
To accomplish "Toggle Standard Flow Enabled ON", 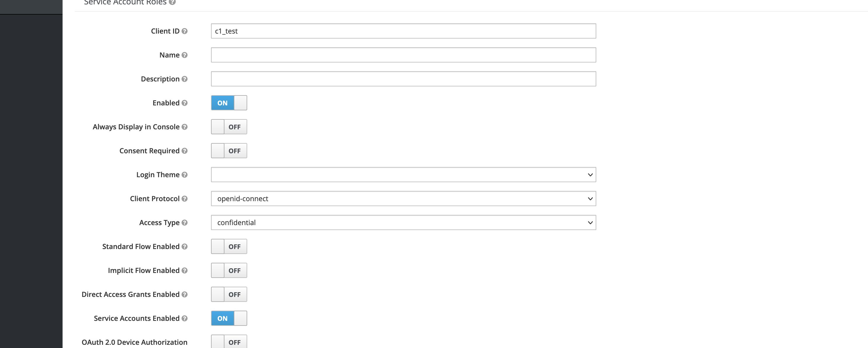I will [x=229, y=246].
